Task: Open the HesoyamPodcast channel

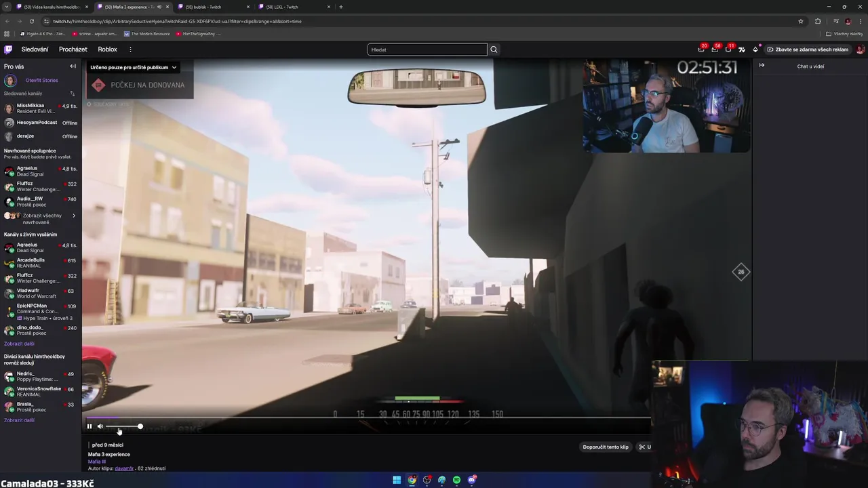Action: pyautogui.click(x=41, y=123)
